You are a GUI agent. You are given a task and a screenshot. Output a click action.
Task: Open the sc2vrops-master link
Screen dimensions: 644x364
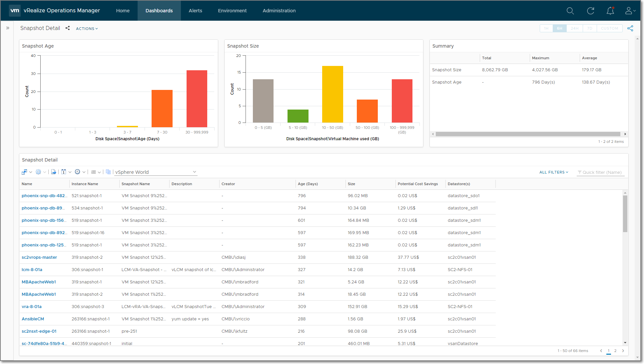point(39,257)
